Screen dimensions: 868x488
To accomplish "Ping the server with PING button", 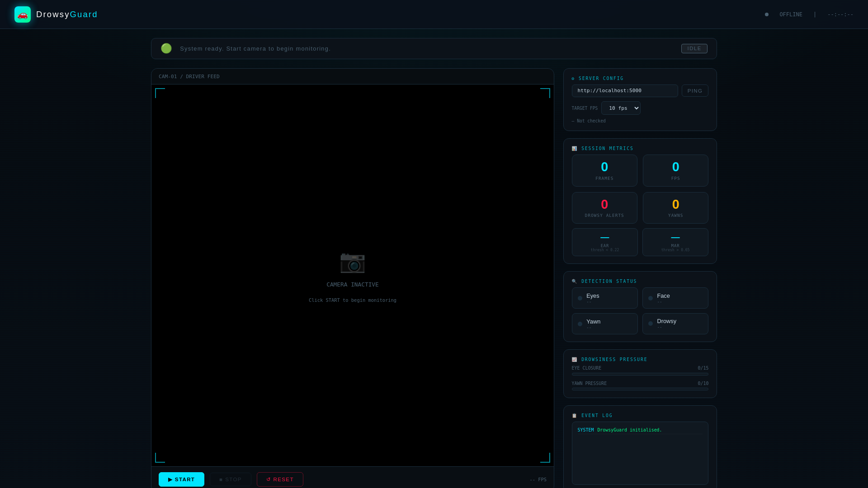I will pos(695,91).
